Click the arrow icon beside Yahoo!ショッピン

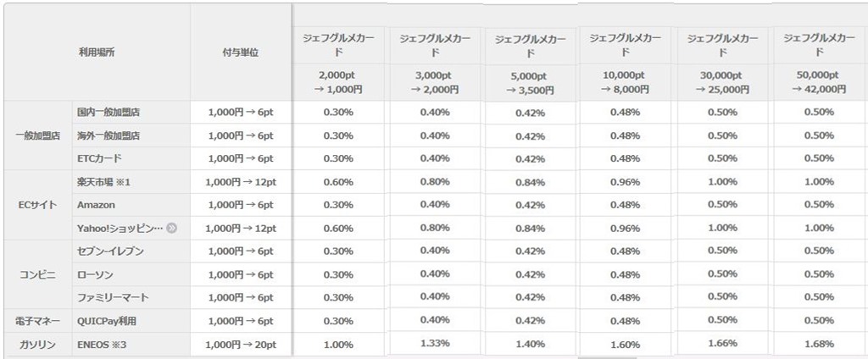click(x=171, y=228)
